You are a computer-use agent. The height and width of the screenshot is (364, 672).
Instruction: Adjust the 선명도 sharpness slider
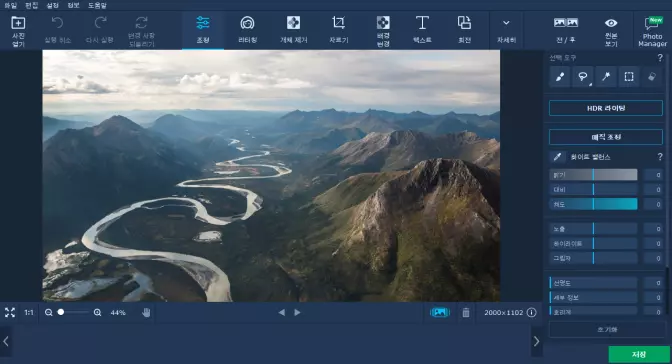[593, 283]
